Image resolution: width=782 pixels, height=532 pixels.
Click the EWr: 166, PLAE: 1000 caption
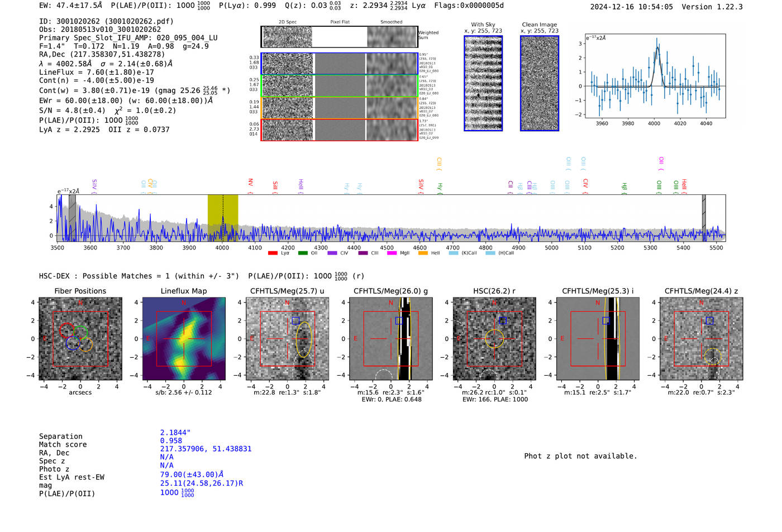495,400
